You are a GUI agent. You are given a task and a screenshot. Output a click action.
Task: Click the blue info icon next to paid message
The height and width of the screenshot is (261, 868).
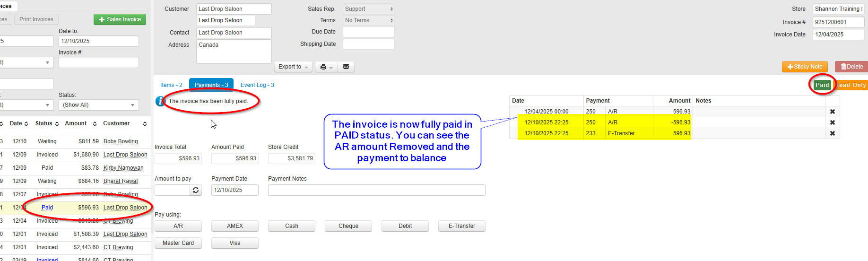tap(160, 101)
